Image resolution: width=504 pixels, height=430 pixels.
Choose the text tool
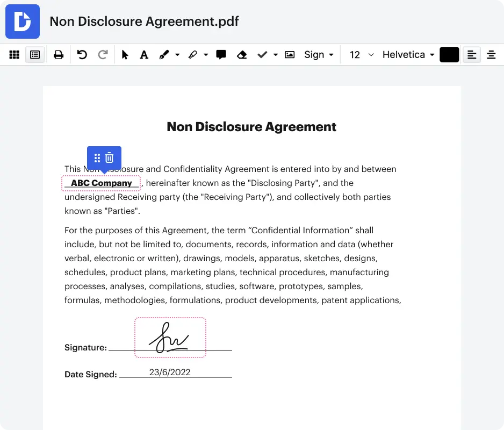click(x=144, y=55)
